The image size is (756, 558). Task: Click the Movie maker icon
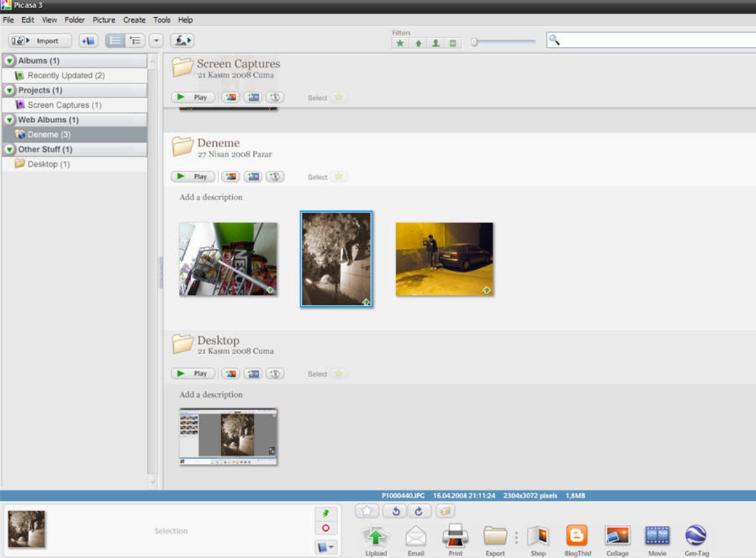click(x=657, y=536)
